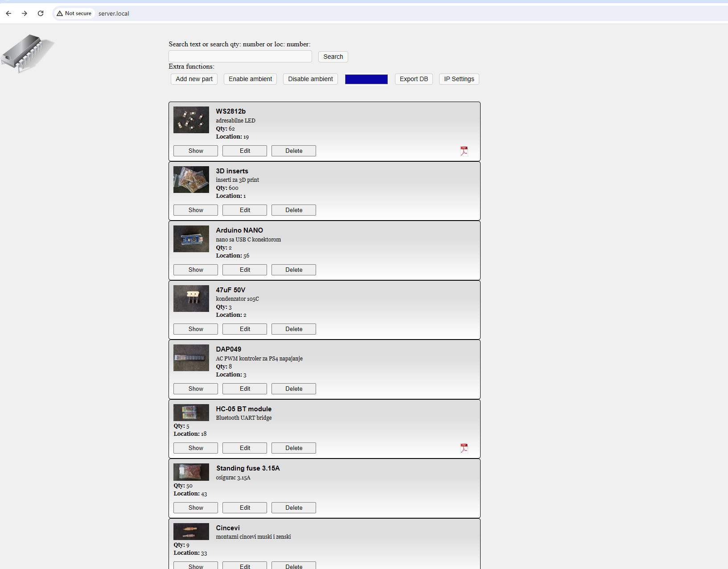
Task: Edit the 3D inserts part
Action: click(x=245, y=210)
